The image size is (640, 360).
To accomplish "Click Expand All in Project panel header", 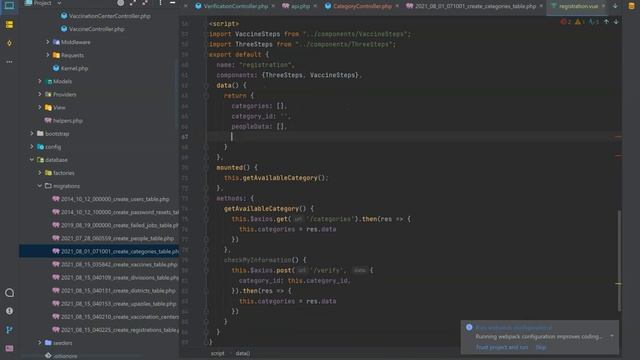I will coord(133,3).
